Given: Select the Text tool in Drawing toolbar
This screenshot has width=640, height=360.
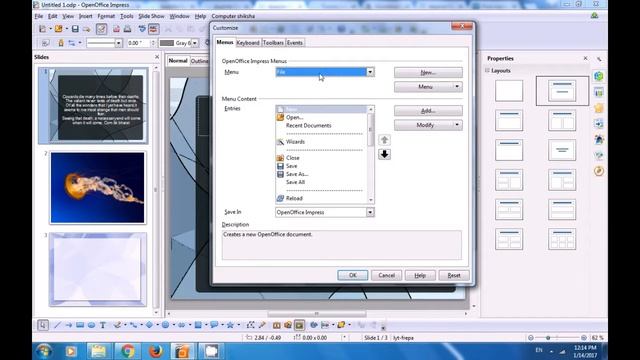Looking at the screenshot, I should click(103, 325).
